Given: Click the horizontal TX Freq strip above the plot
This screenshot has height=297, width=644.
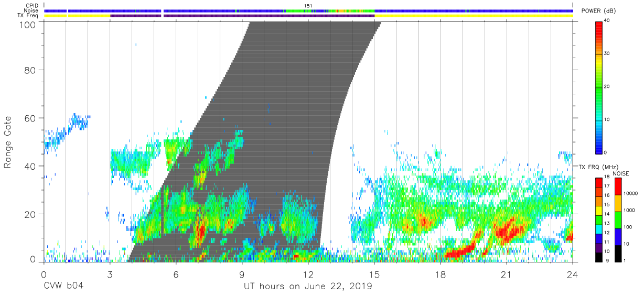Looking at the screenshot, I should coord(308,16).
